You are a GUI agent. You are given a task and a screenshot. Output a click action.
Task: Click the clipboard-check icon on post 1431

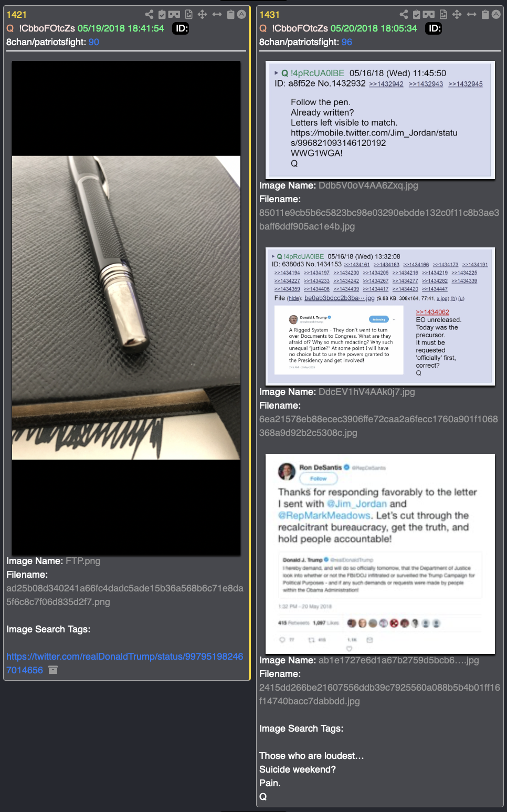click(x=417, y=15)
